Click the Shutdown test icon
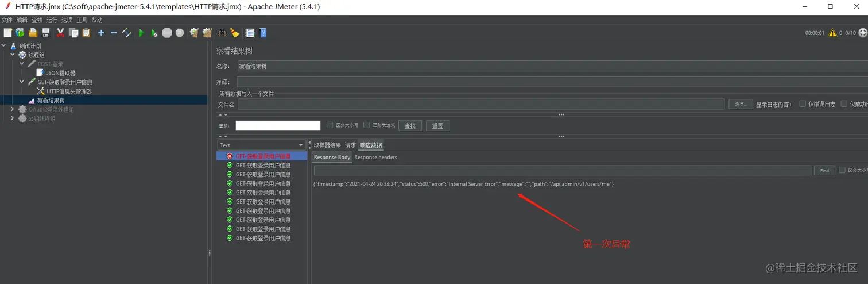 coord(180,33)
